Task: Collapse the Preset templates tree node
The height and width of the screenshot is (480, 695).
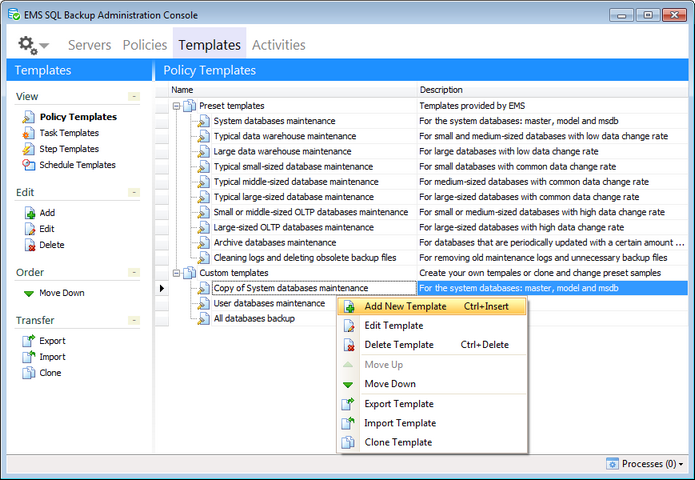Action: (x=176, y=106)
